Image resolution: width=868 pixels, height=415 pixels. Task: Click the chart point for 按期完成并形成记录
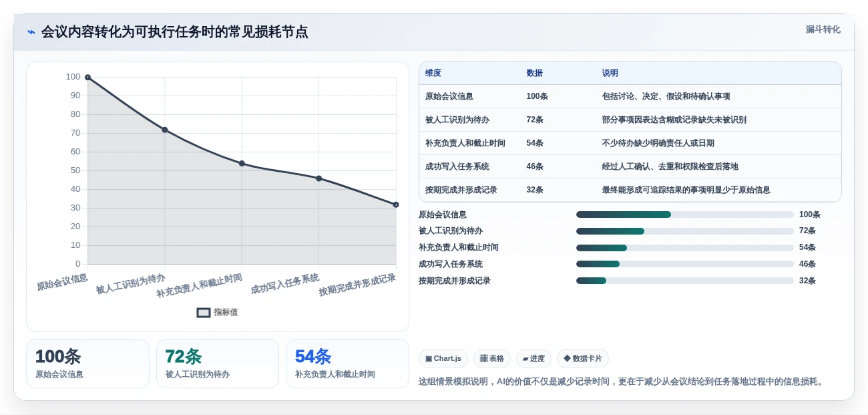(396, 204)
